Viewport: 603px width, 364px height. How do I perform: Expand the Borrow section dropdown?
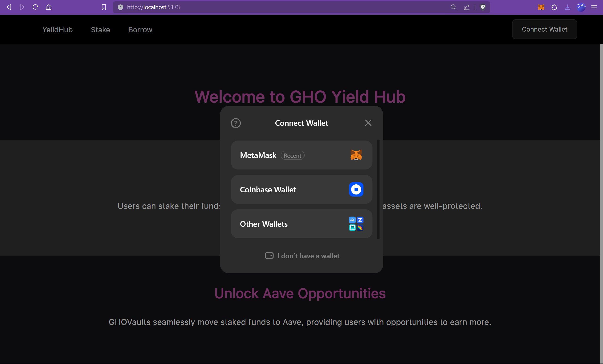(x=140, y=29)
